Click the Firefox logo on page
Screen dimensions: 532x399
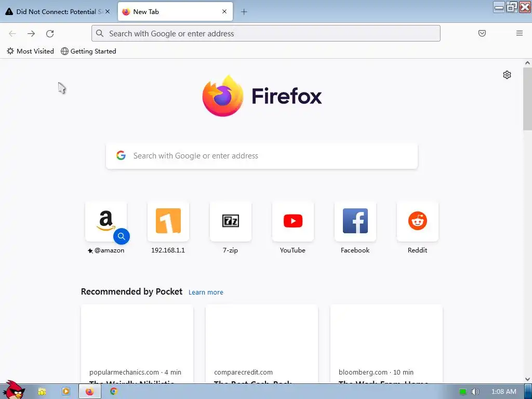point(262,96)
